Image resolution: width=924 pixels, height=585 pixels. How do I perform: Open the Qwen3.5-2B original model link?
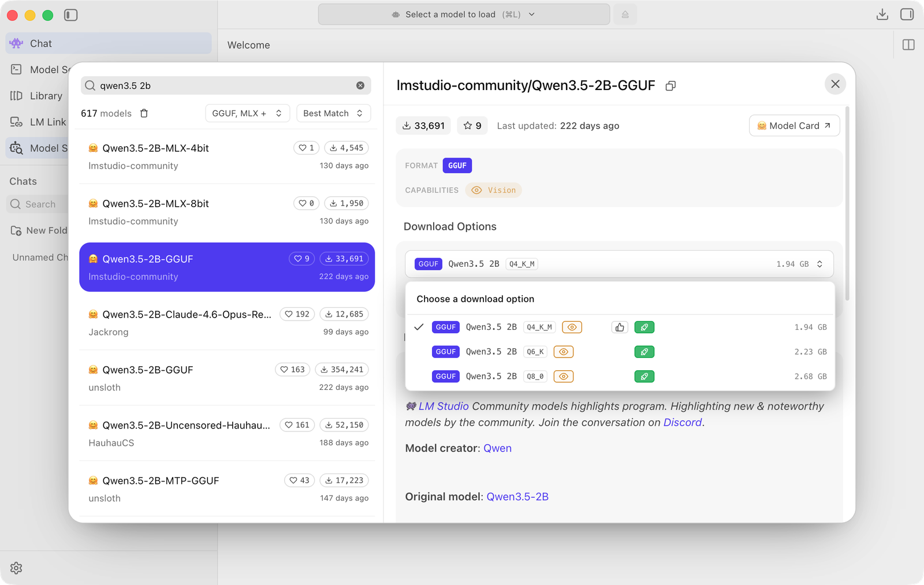point(517,497)
